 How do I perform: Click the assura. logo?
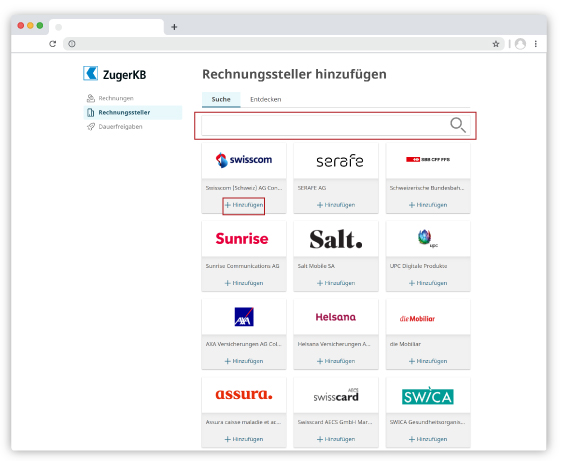tap(244, 394)
